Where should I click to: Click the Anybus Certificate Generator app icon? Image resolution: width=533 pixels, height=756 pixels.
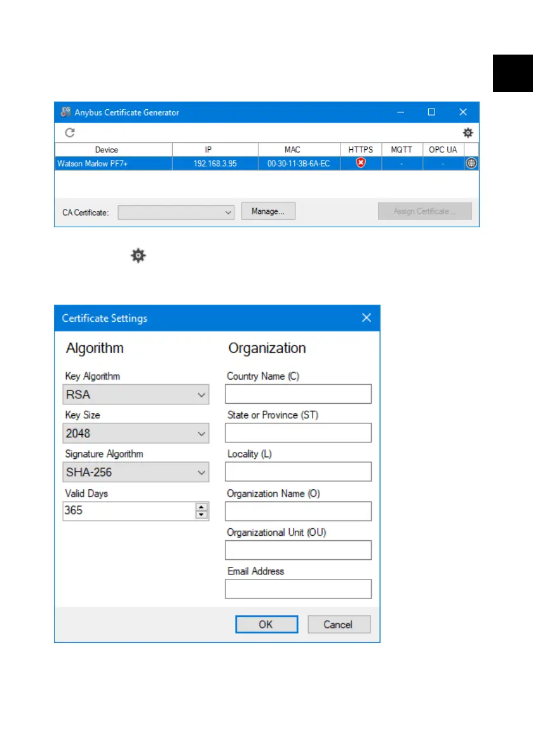tap(65, 112)
